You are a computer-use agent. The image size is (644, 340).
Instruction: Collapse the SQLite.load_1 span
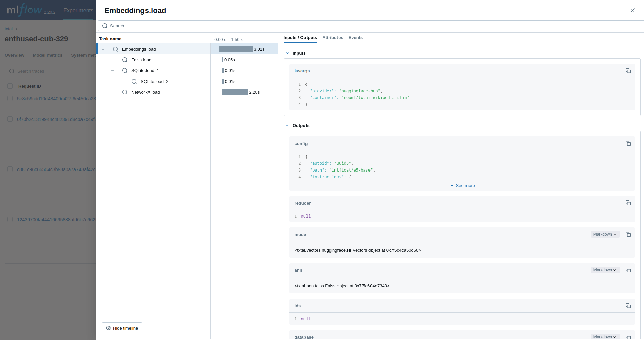pos(112,71)
